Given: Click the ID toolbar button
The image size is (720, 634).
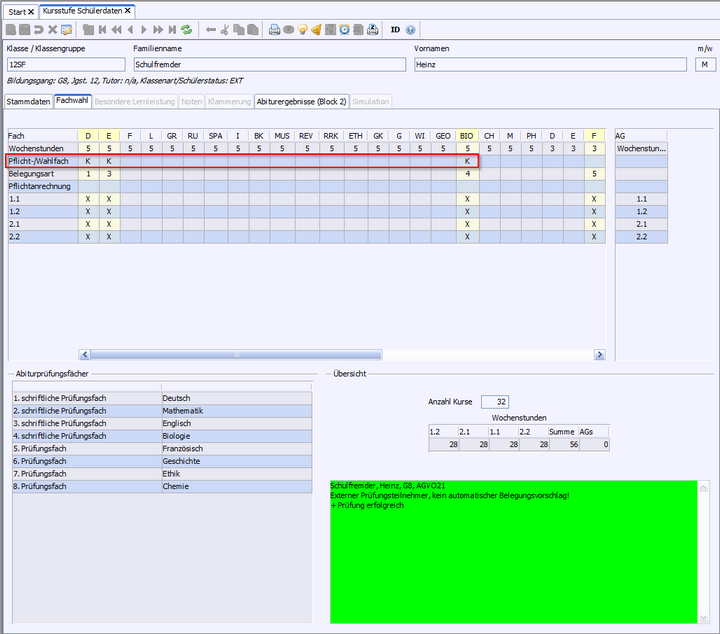Looking at the screenshot, I should point(395,30).
